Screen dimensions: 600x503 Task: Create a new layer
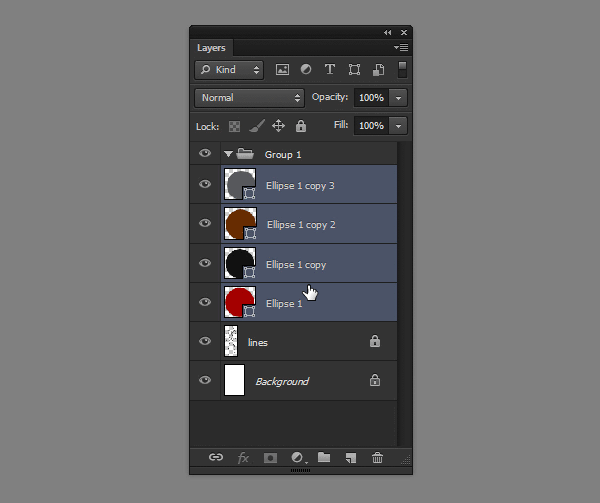tap(350, 457)
